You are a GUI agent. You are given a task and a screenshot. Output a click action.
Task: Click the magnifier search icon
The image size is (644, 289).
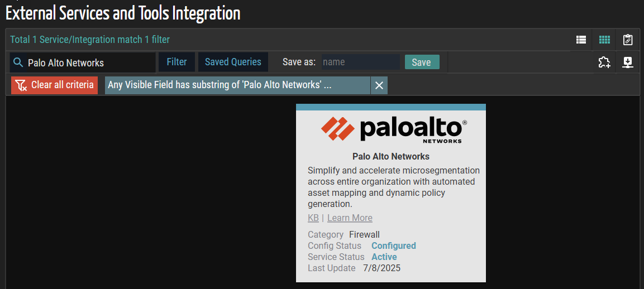pyautogui.click(x=18, y=62)
